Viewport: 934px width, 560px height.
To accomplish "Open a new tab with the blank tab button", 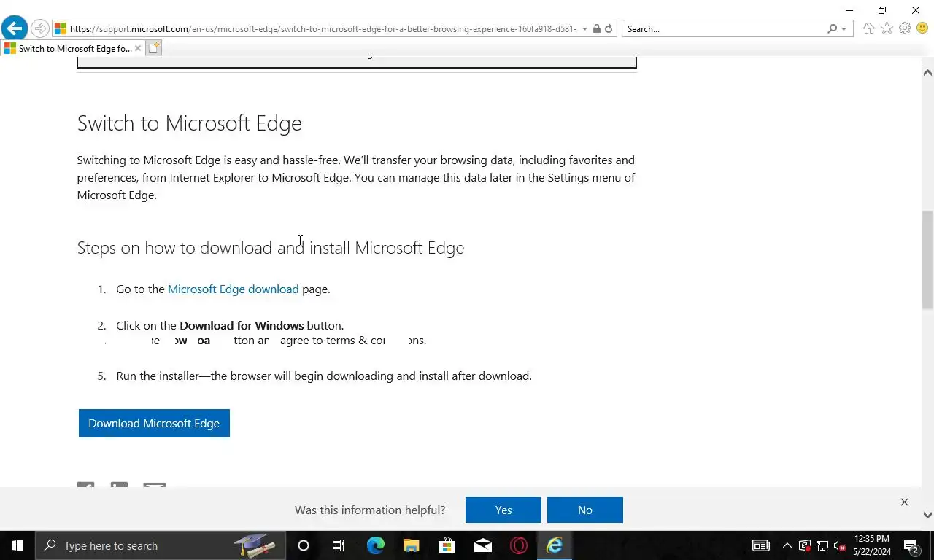I will [x=153, y=48].
